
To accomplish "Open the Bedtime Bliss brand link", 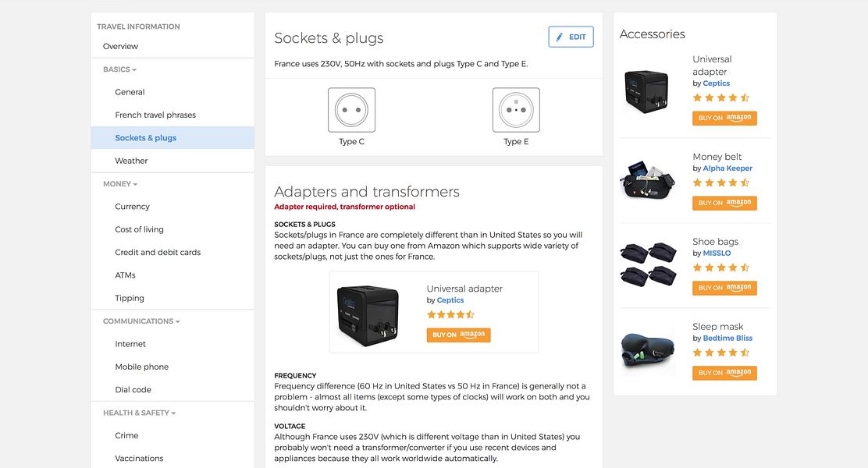I will tap(727, 338).
